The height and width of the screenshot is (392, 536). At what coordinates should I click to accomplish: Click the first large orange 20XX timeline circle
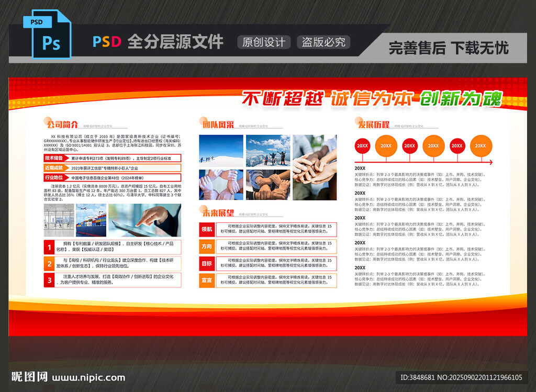[386, 146]
